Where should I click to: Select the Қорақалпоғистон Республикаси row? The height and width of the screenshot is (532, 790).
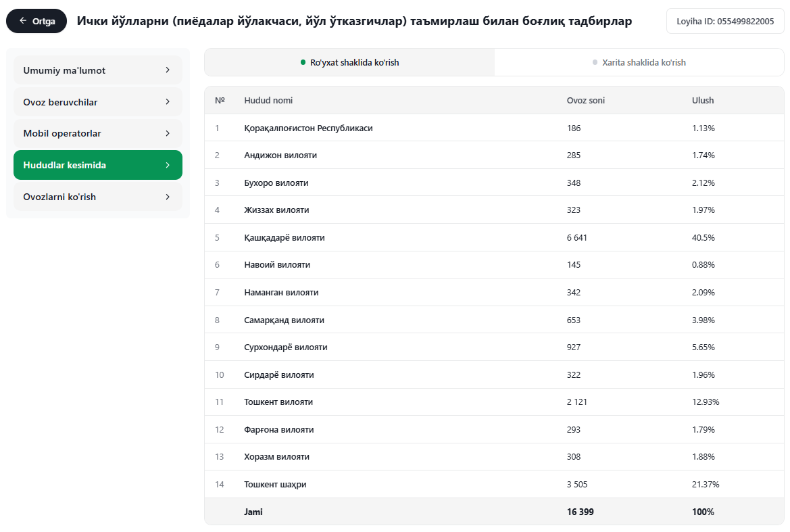pos(494,128)
